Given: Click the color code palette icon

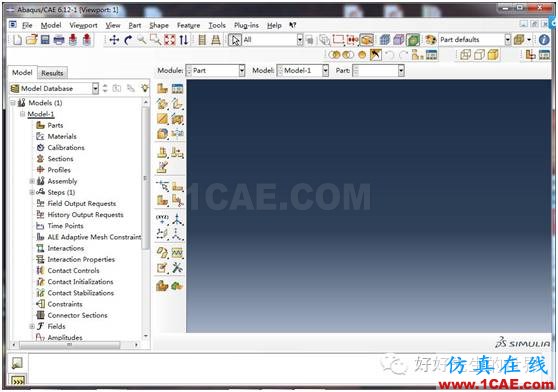Looking at the screenshot, I should (x=430, y=39).
